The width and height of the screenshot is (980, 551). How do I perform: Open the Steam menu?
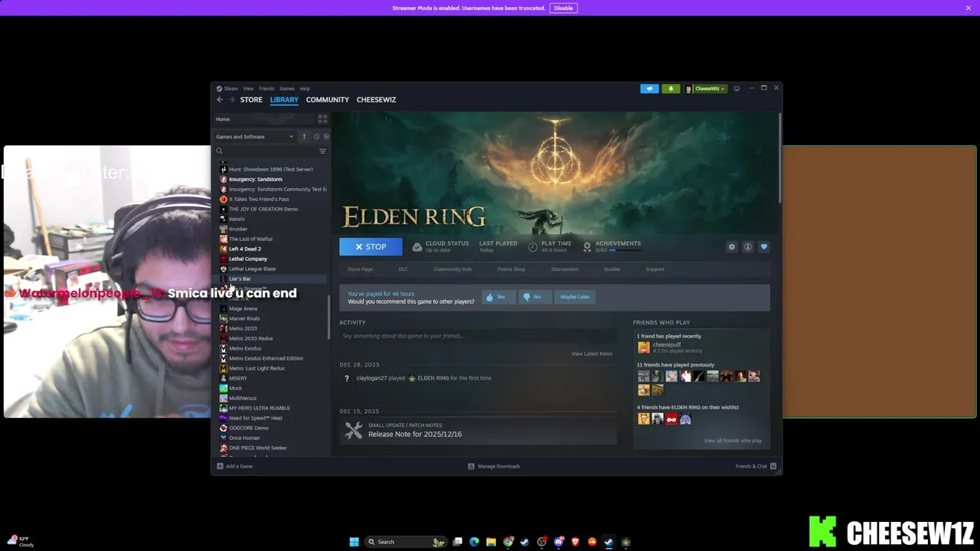[230, 89]
